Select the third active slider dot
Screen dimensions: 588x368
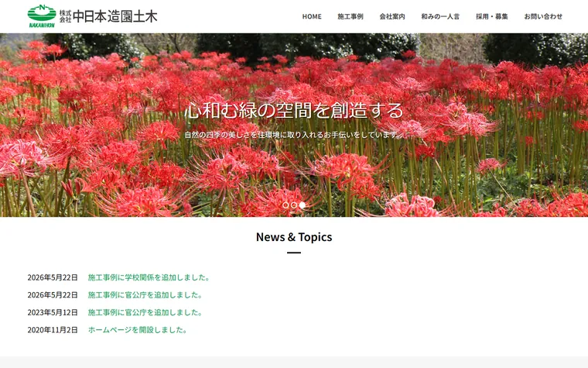click(303, 205)
